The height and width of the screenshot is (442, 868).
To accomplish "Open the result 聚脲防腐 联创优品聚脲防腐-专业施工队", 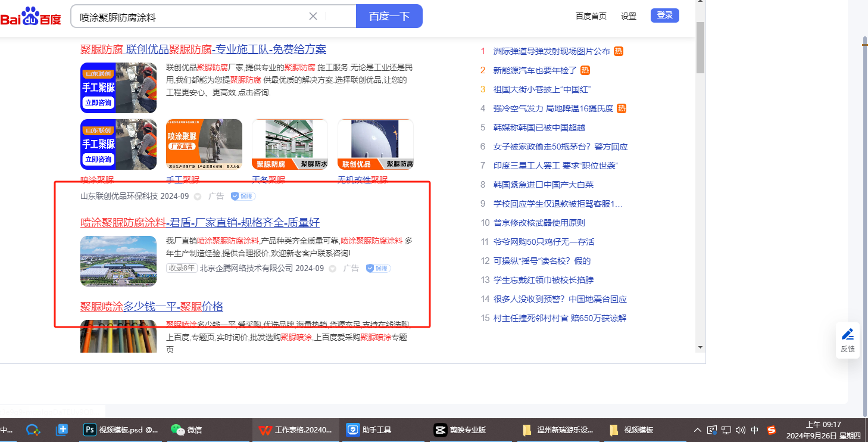I will click(204, 49).
